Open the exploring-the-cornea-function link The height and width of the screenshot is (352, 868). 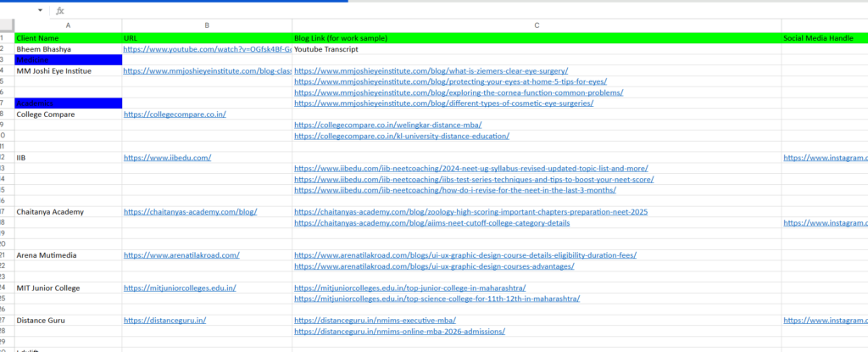tap(459, 92)
